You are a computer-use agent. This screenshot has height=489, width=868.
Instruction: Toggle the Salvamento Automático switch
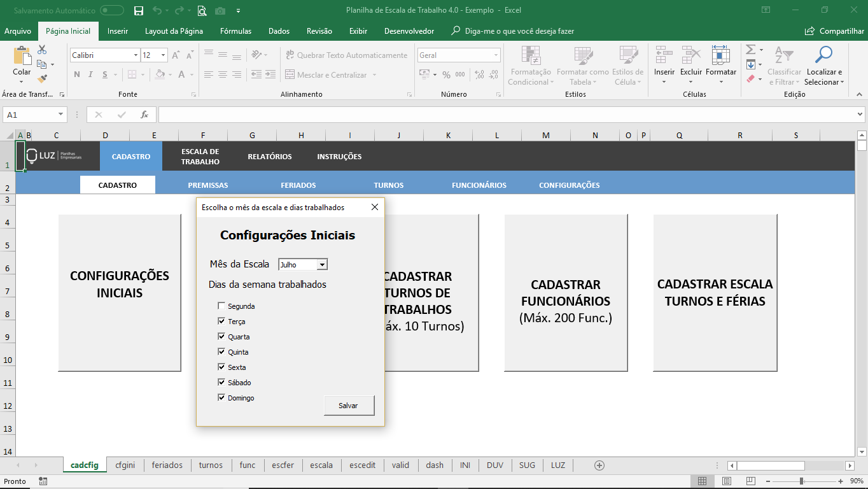112,10
